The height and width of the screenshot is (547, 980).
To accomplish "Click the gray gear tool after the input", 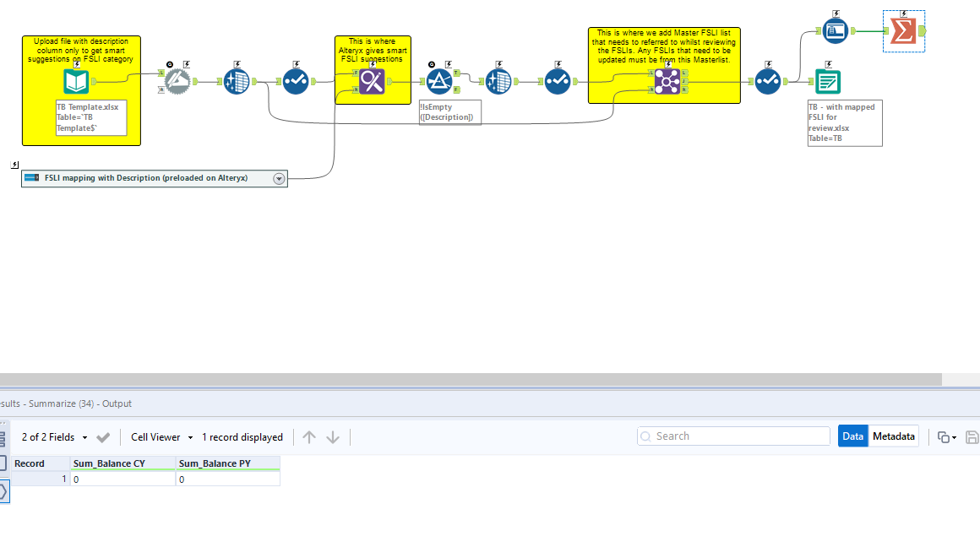I will tap(177, 80).
